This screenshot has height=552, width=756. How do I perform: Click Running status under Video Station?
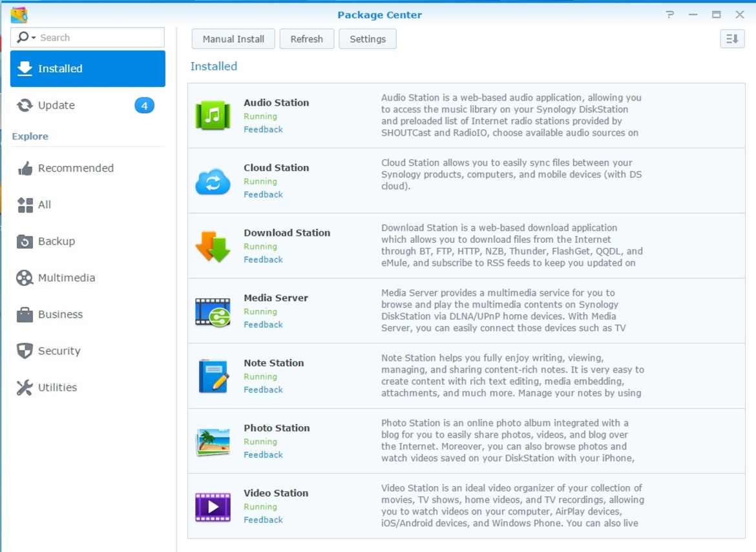coord(260,507)
